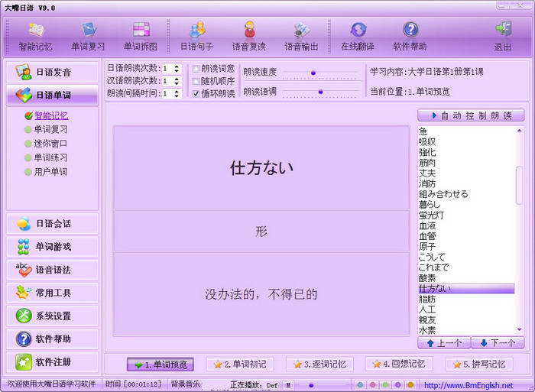Open the 智能记忆 toolbar icon

tap(36, 36)
